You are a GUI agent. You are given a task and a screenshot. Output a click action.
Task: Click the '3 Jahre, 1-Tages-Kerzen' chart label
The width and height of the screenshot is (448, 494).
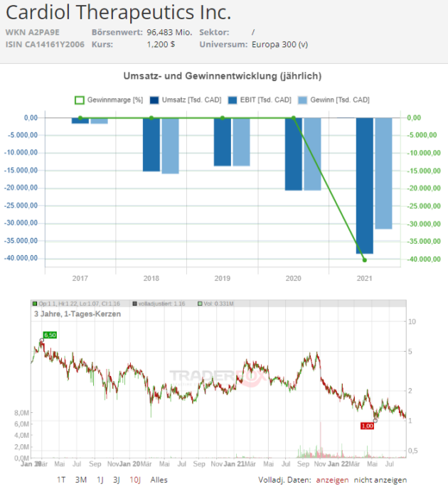pos(78,314)
